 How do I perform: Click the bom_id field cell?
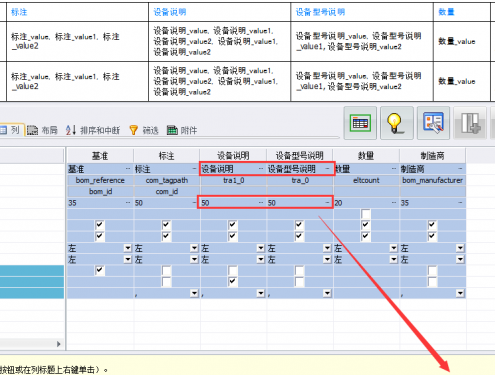pyautogui.click(x=100, y=192)
